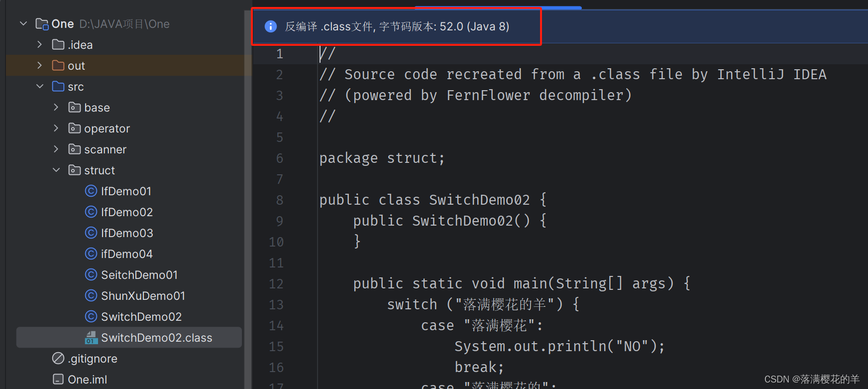Expand the operator package
868x389 pixels.
pos(56,128)
